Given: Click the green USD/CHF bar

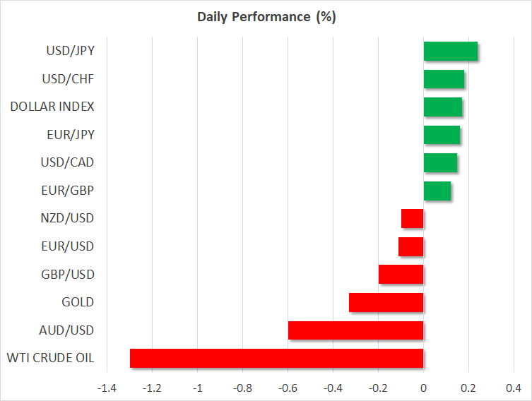Looking at the screenshot, I should pos(444,79).
